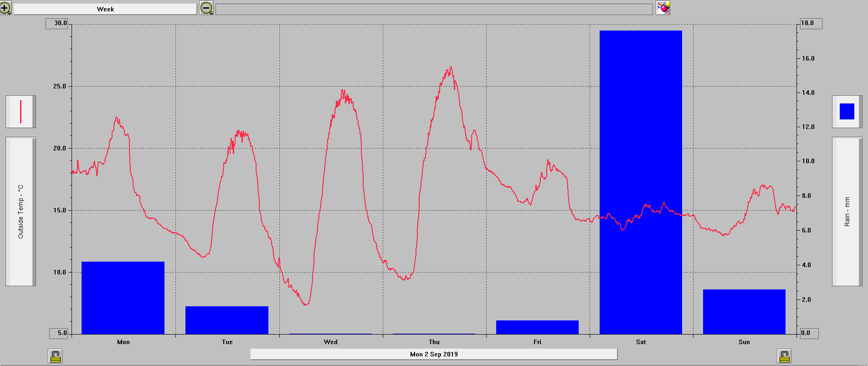Open the graph colour paint icon
Screen dimensions: 868x366
click(663, 8)
